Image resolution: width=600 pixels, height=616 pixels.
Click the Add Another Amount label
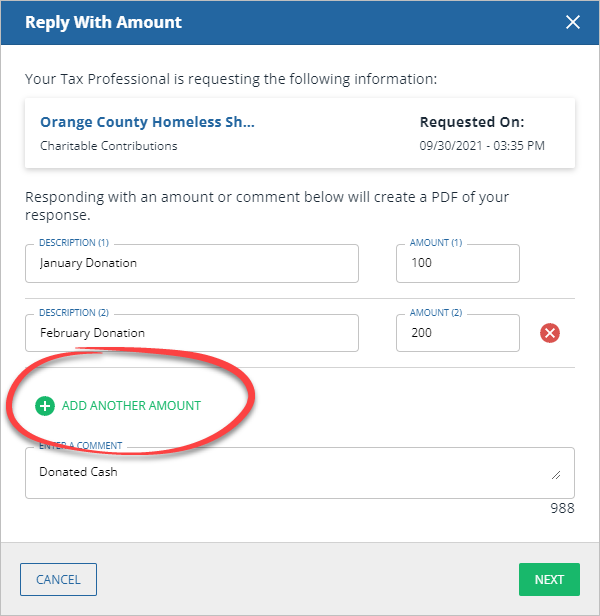point(131,406)
